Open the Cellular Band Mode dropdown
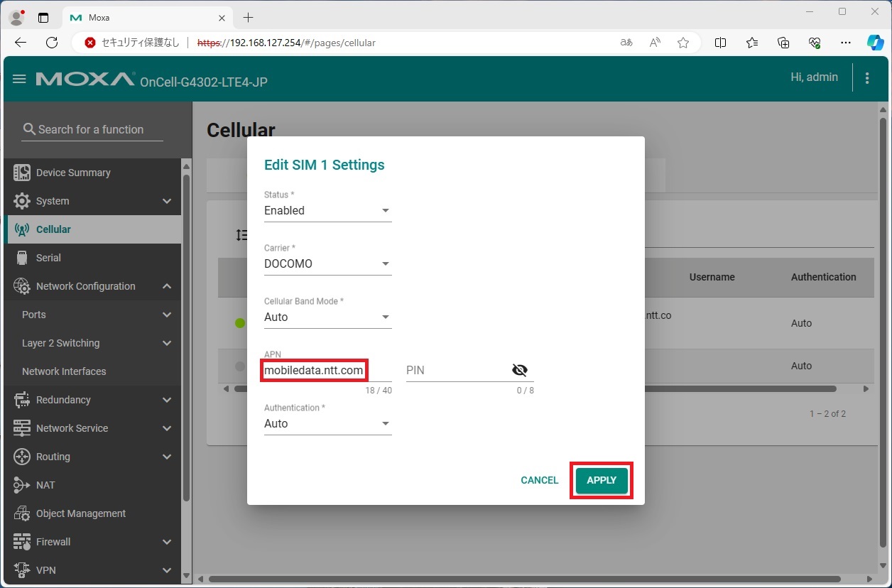Screen dimensions: 892x588 [327, 317]
